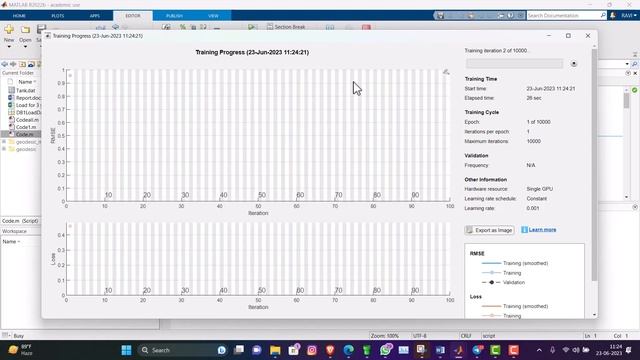Click the help icon in quick access toolbar
The image size is (640, 360).
point(511,16)
